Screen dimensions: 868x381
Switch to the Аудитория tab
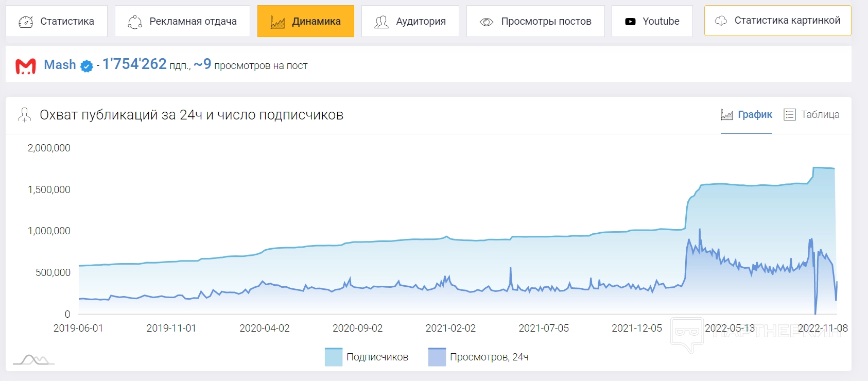click(421, 21)
